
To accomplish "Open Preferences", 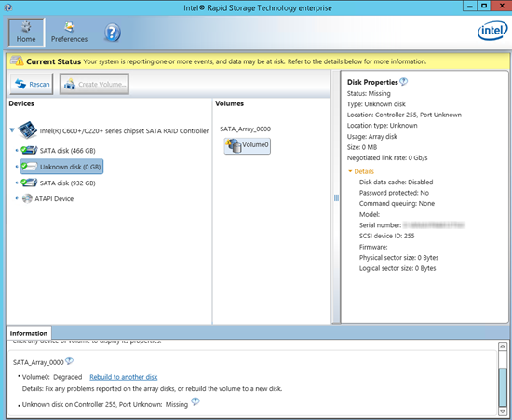I will coord(69,33).
